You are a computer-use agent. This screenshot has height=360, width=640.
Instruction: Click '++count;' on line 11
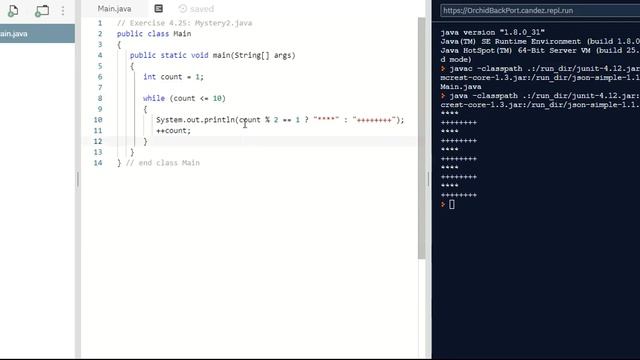173,131
